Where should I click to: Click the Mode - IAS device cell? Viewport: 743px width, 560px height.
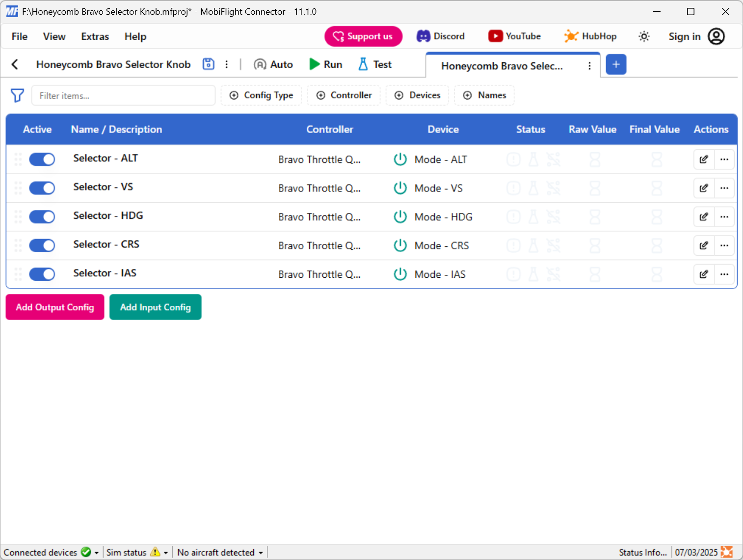click(x=440, y=274)
